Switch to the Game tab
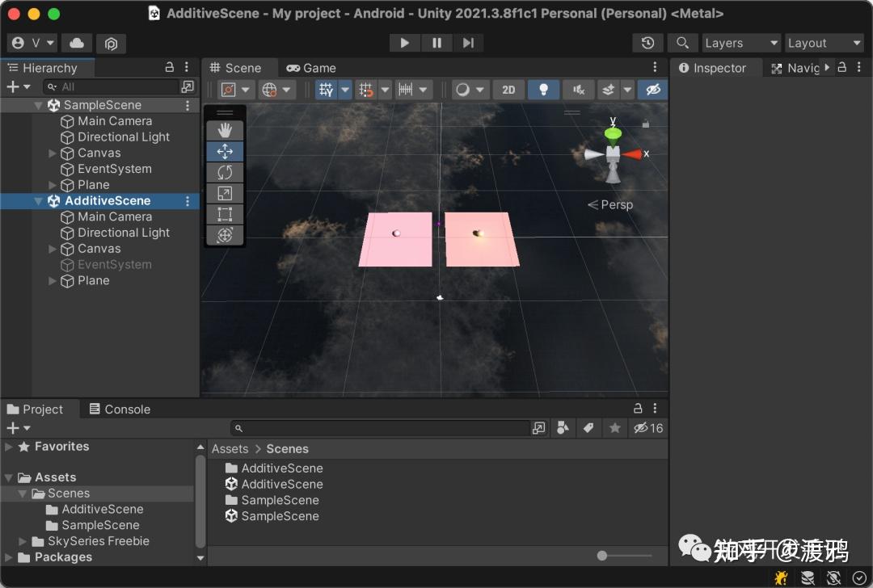This screenshot has height=588, width=873. pos(310,67)
